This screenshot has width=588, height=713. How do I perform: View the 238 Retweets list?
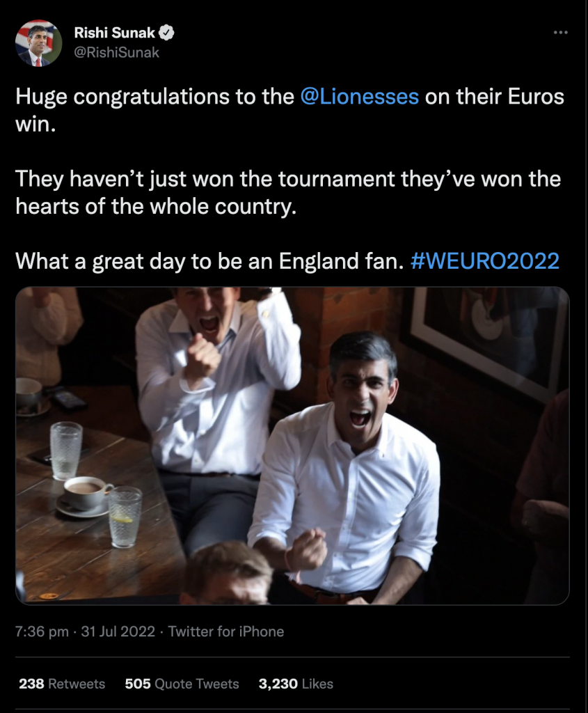62,684
